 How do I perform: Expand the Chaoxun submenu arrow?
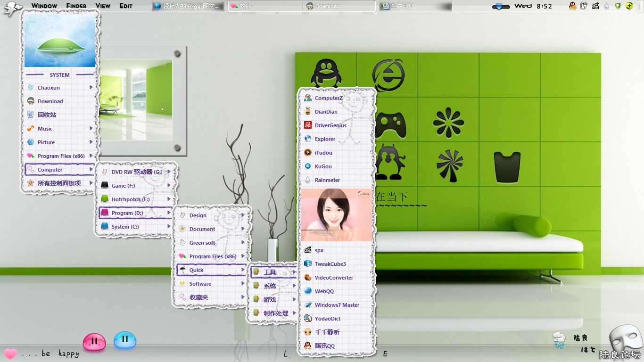(91, 87)
